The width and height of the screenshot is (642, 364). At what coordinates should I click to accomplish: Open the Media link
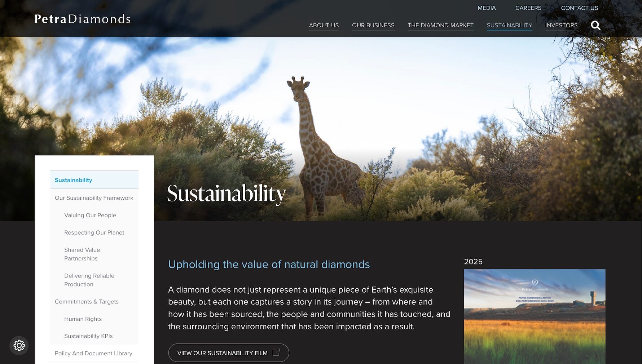(487, 8)
